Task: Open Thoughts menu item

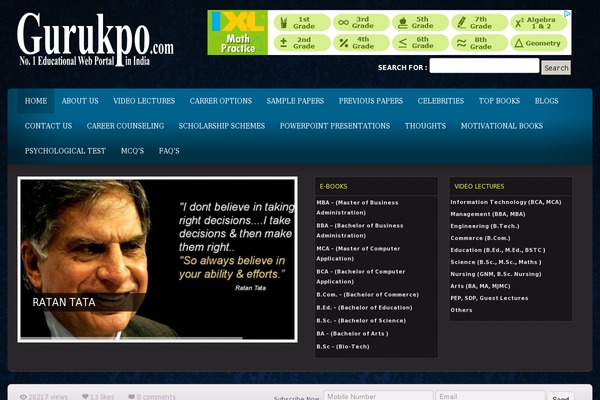Action: [x=425, y=126]
